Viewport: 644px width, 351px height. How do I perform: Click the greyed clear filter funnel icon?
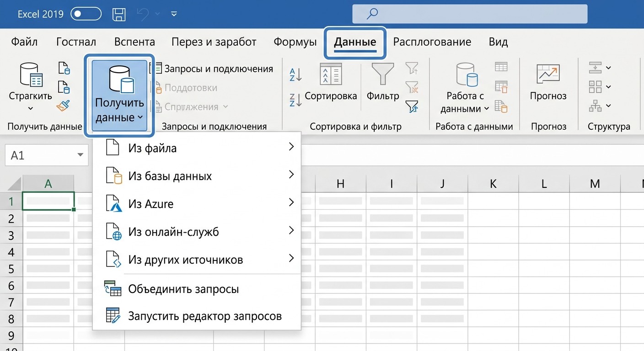[x=412, y=87]
